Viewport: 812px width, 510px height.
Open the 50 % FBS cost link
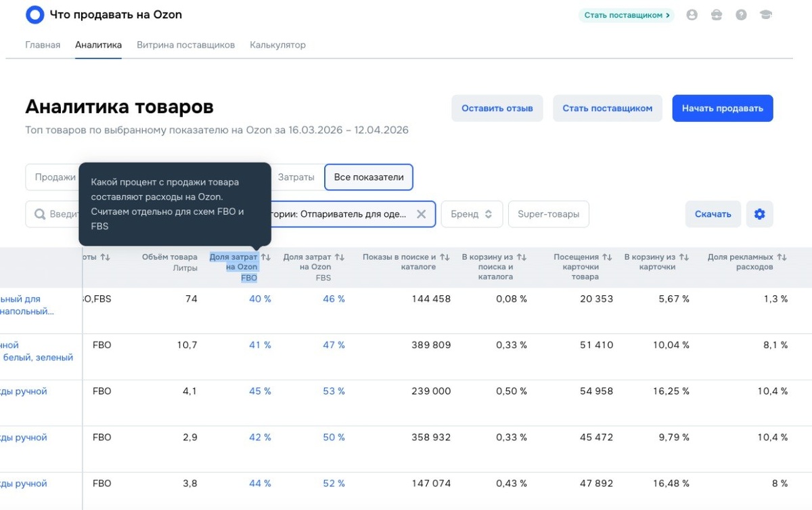click(x=334, y=438)
